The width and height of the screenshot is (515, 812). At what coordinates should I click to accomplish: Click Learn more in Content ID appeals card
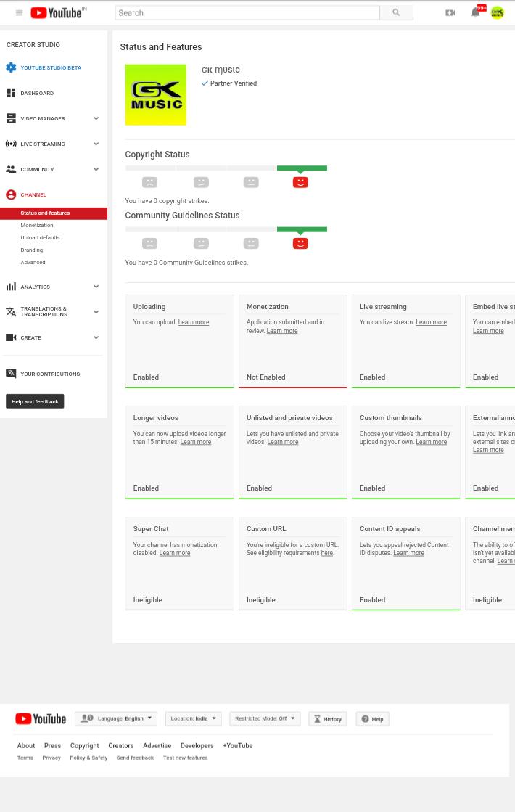[408, 553]
